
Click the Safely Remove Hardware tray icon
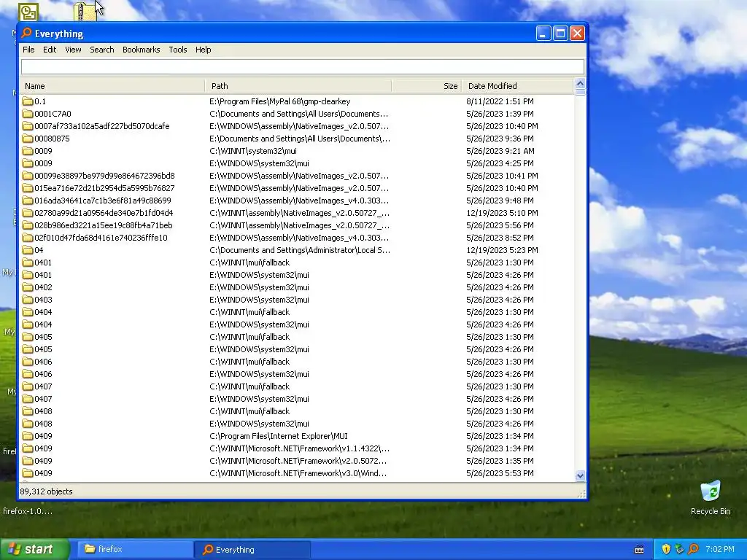679,549
